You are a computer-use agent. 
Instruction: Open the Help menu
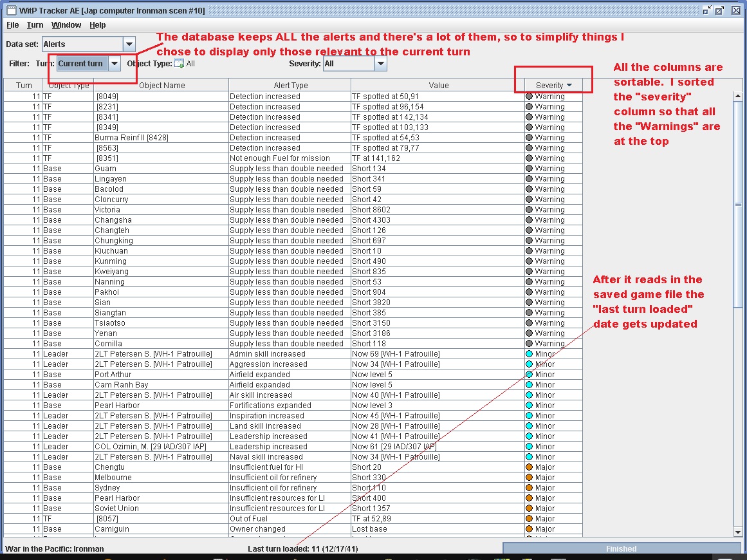pos(98,25)
